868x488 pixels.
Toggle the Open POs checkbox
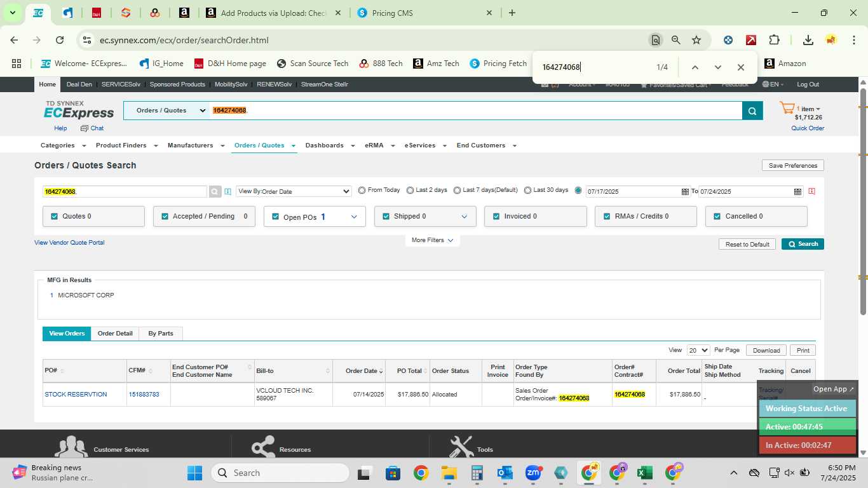point(276,217)
